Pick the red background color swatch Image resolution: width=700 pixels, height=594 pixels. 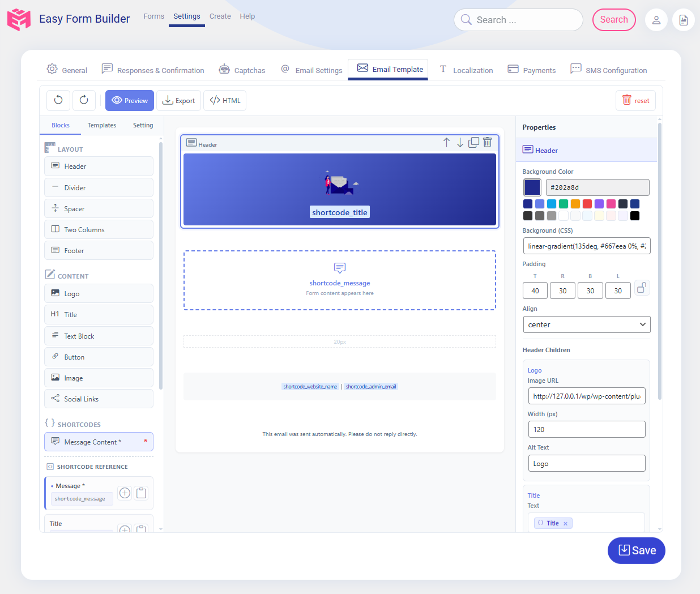pos(587,203)
